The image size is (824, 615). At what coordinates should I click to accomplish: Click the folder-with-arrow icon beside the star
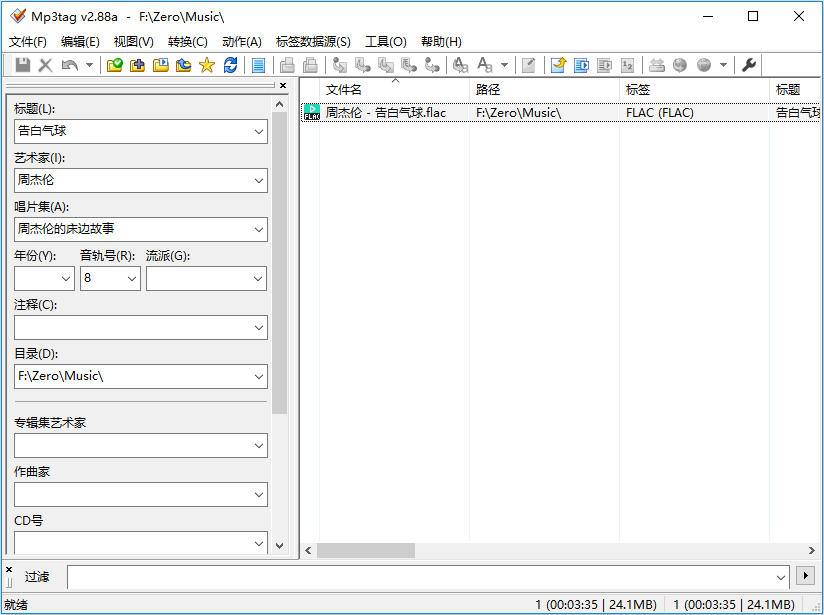(x=183, y=65)
